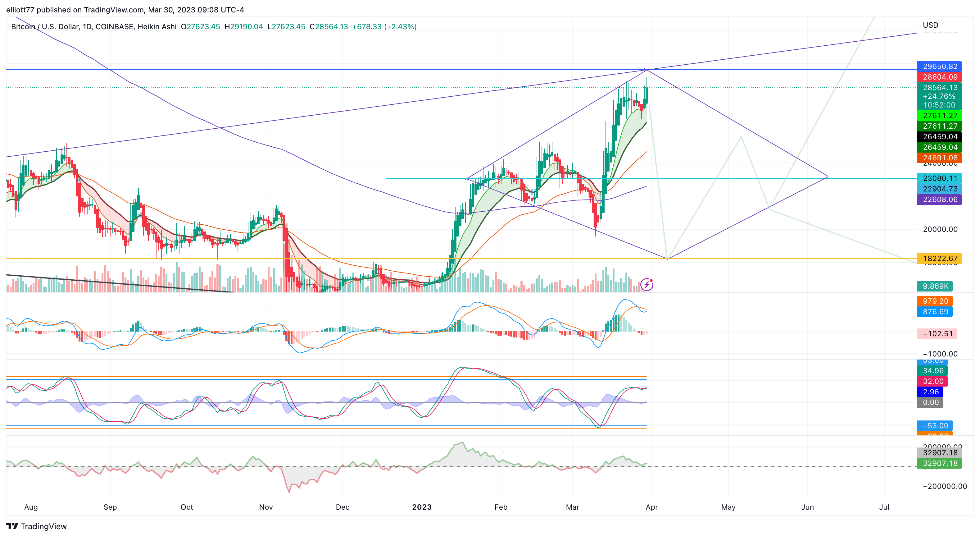
Task: Click the Feb label on time axis
Action: coord(501,507)
